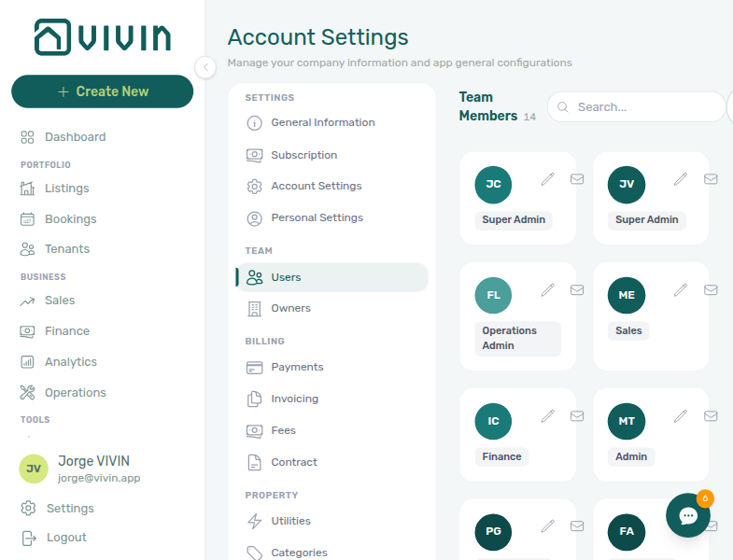The image size is (733, 560).
Task: Click the Create New button
Action: [103, 91]
